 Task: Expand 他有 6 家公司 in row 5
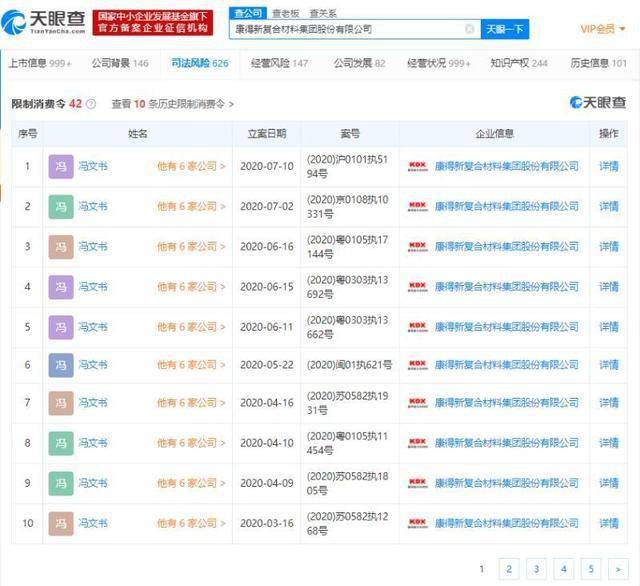[x=191, y=327]
